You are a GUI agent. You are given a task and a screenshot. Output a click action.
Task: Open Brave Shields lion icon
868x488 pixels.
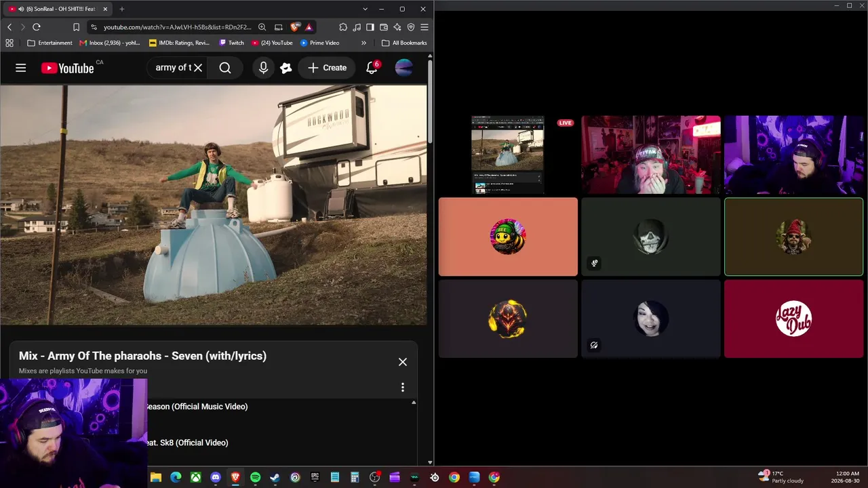294,27
